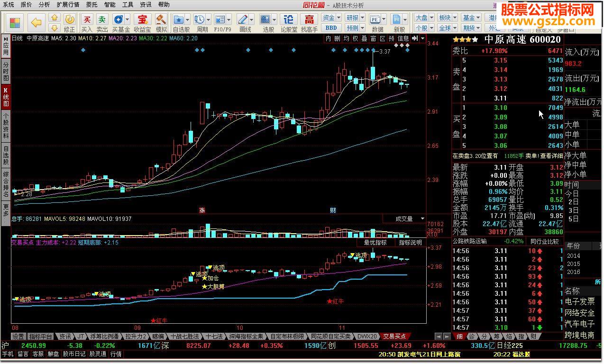604x364 pixels.
Task: Click the yellow down arrow button
Action: coord(55,27)
